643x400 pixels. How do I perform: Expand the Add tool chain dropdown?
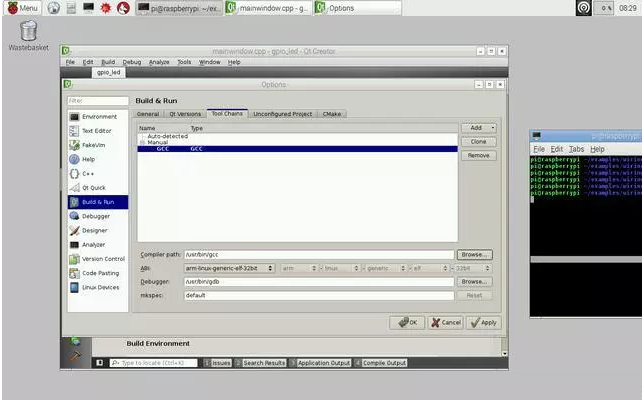(478, 128)
